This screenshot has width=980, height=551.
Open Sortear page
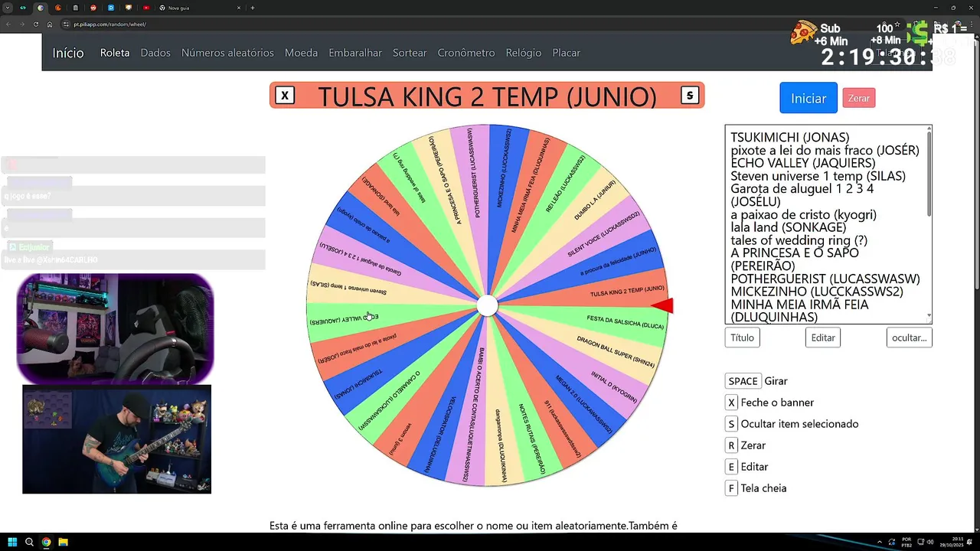point(410,53)
